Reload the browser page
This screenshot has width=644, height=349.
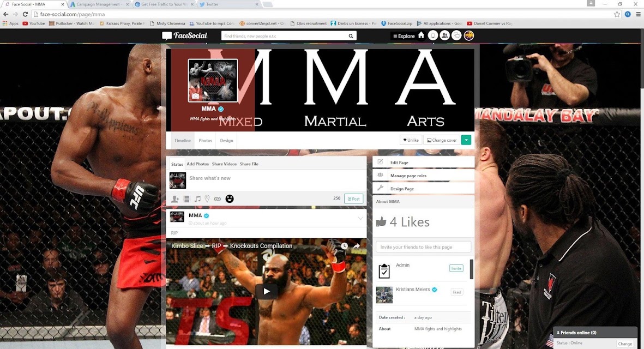[x=25, y=14]
